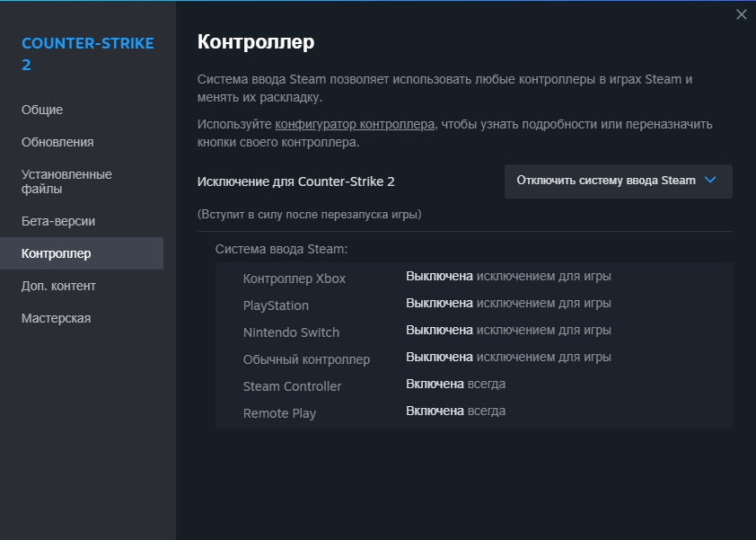Image resolution: width=756 pixels, height=540 pixels.
Task: Click the COUNTER-STRIKE 2 title
Action: [x=87, y=54]
